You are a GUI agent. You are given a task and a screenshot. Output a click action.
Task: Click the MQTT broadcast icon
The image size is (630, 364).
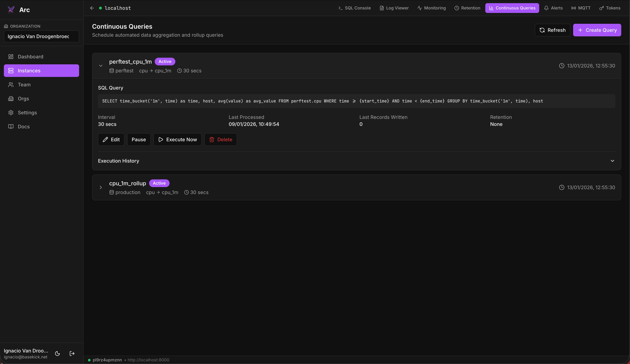click(x=573, y=8)
